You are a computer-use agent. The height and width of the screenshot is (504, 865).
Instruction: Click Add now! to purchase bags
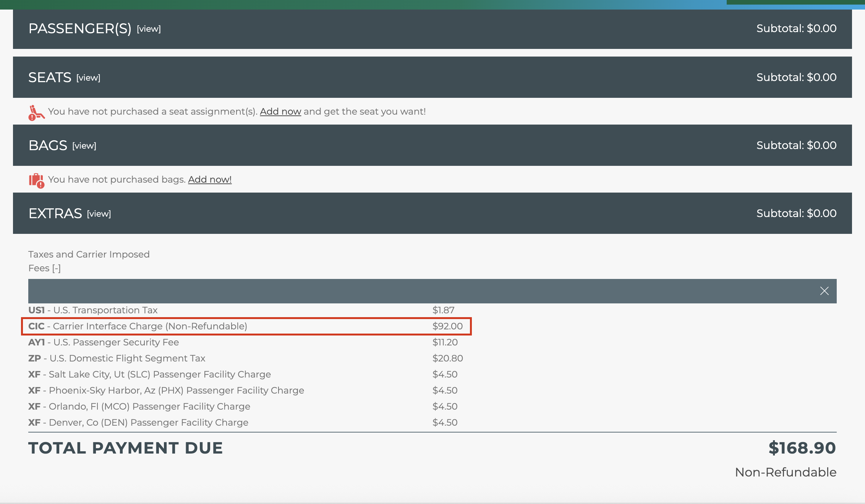tap(210, 180)
